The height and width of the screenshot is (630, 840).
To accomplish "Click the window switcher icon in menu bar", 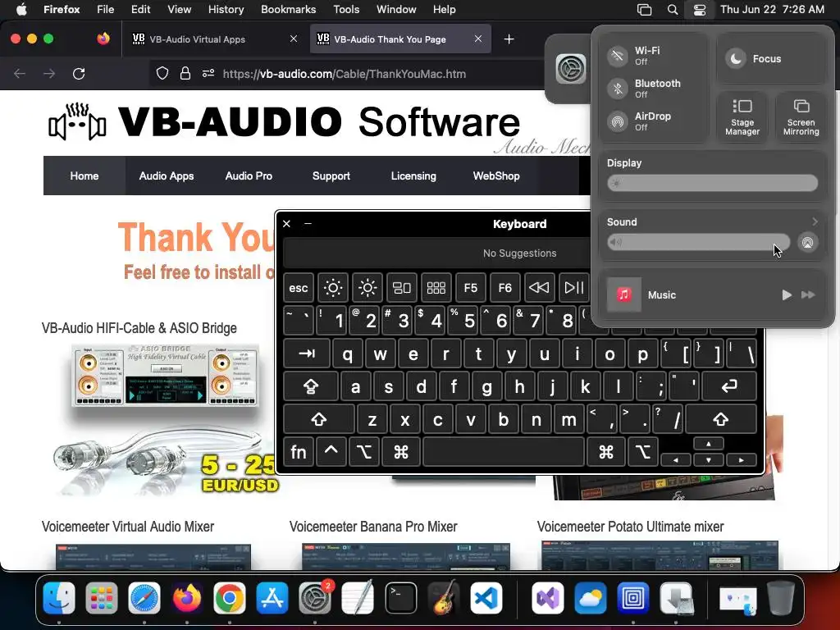I will [645, 10].
